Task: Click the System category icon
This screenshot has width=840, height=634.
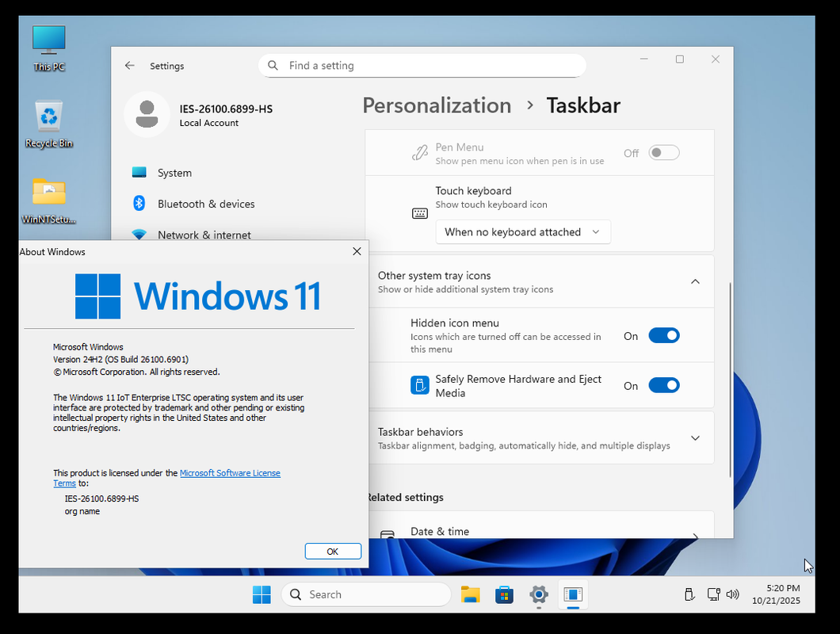Action: 139,173
